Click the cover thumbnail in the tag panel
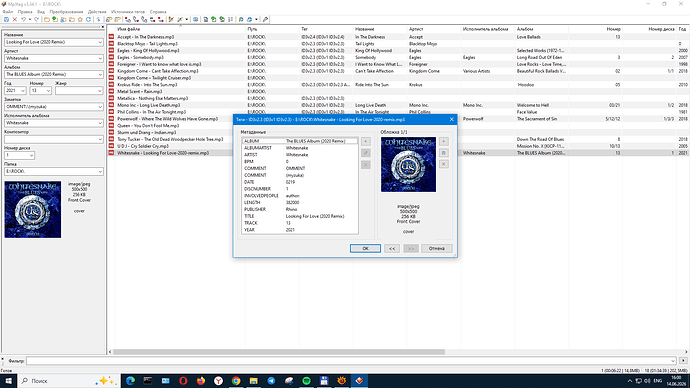This screenshot has height=388, width=690. 33,210
